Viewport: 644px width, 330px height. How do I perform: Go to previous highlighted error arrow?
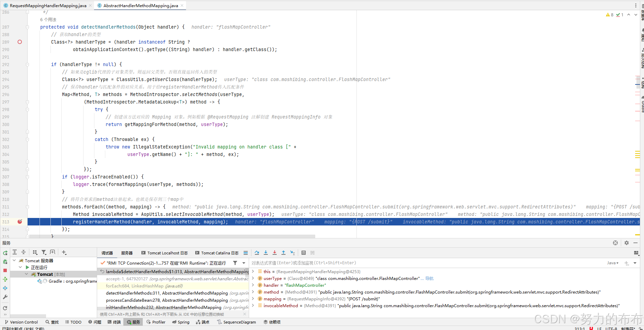pyautogui.click(x=629, y=15)
